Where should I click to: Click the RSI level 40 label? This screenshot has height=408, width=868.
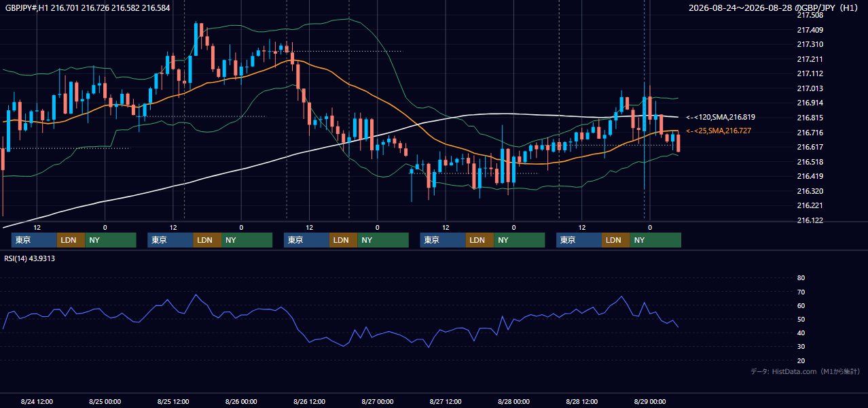pyautogui.click(x=801, y=333)
